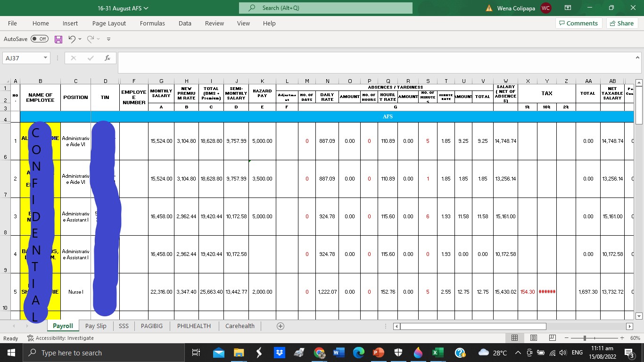Viewport: 644px width, 362px height.
Task: Open the Insert ribbon tab
Action: pyautogui.click(x=70, y=23)
